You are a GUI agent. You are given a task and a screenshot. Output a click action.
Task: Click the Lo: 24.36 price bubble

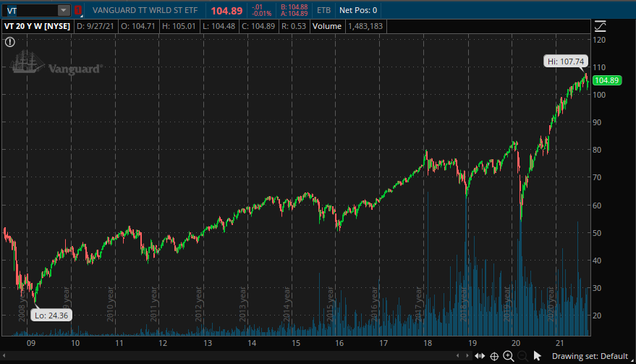click(51, 316)
